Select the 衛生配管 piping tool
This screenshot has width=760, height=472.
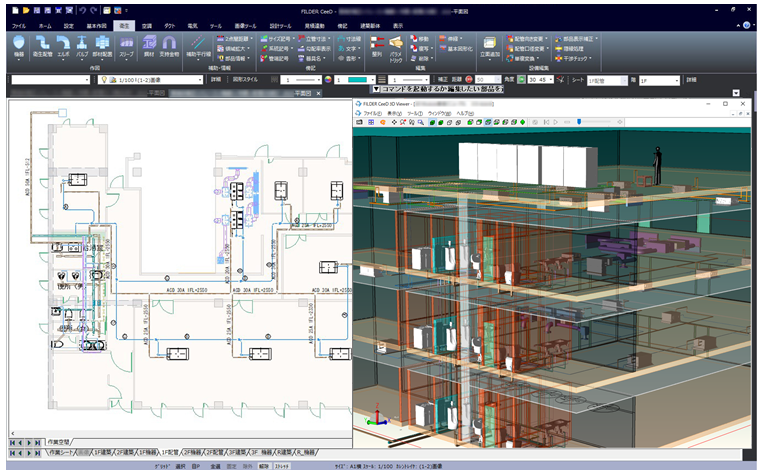coord(44,46)
